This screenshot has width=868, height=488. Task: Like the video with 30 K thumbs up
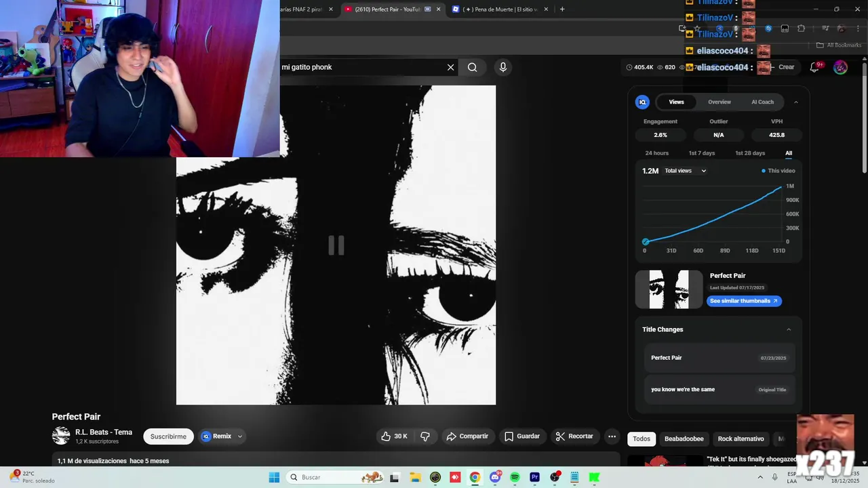point(394,436)
